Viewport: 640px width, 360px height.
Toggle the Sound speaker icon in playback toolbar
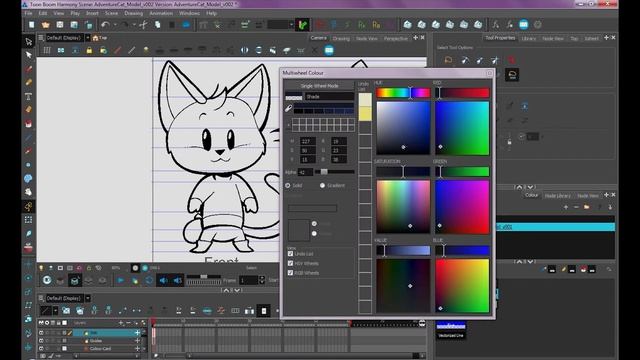tap(163, 280)
